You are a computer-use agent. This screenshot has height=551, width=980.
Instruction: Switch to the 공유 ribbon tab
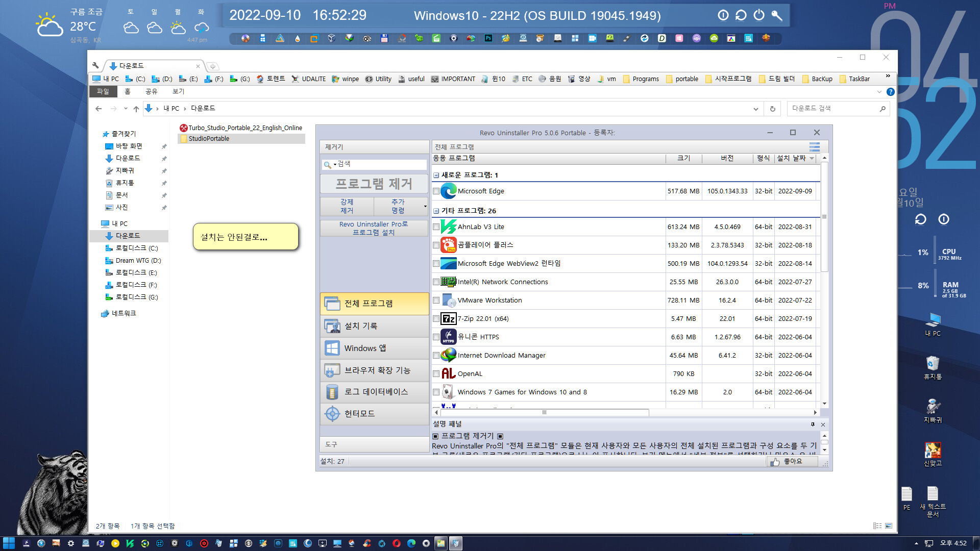[152, 91]
